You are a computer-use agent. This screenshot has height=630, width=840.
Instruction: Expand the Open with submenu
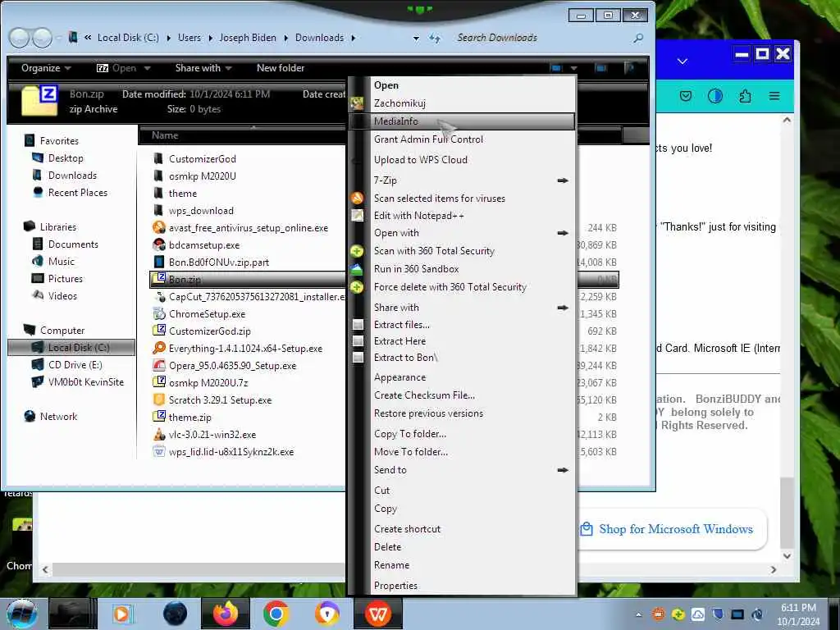[x=563, y=233]
